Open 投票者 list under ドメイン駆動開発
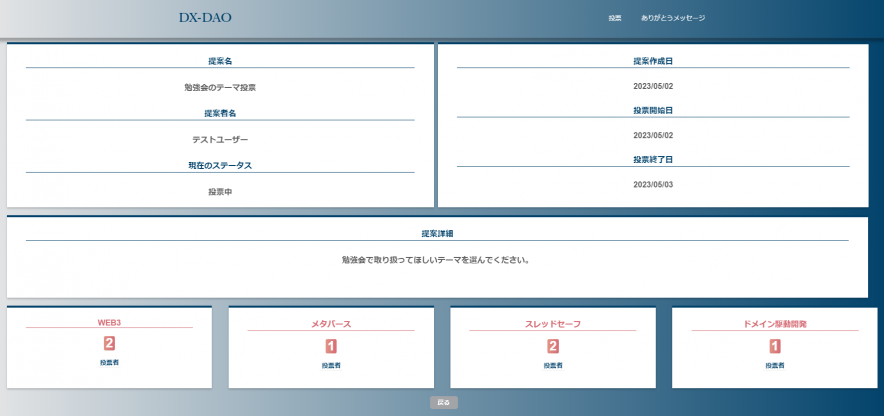 click(x=775, y=366)
